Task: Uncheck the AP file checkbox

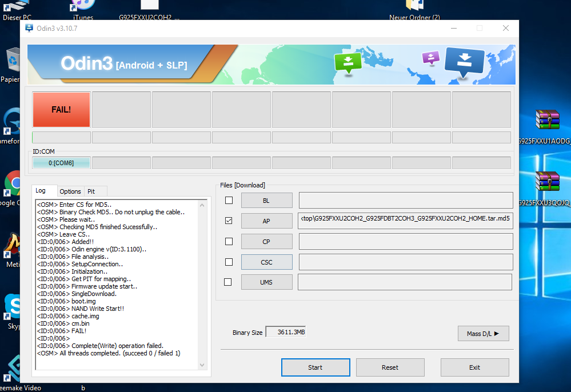Action: 229,221
